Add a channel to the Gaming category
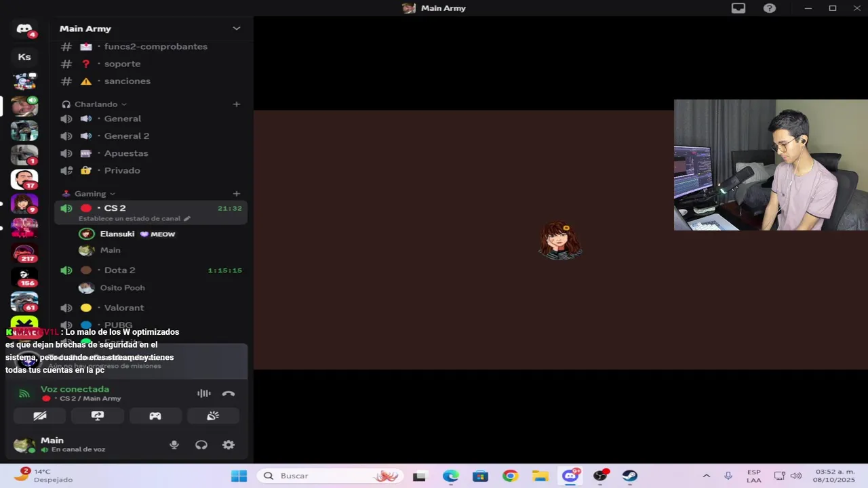 237,194
